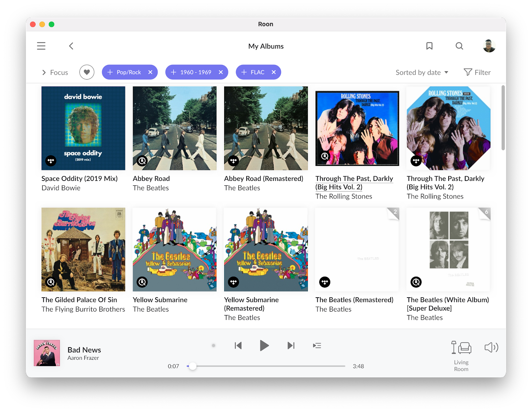Open Through The Past, Darkly underlined title
532x412 pixels.
click(x=354, y=183)
